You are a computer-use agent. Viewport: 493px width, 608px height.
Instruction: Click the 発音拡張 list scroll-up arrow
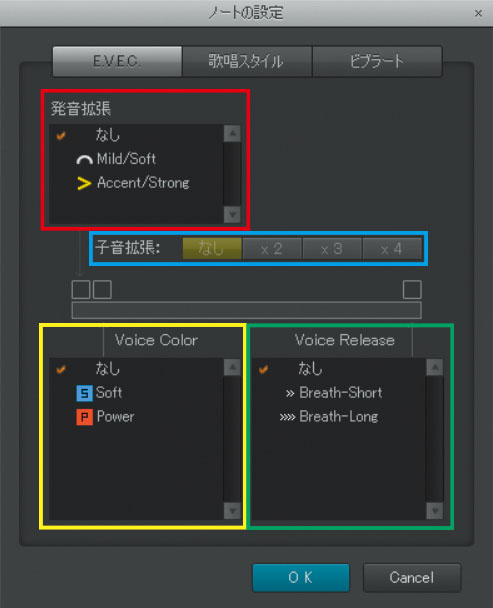232,133
